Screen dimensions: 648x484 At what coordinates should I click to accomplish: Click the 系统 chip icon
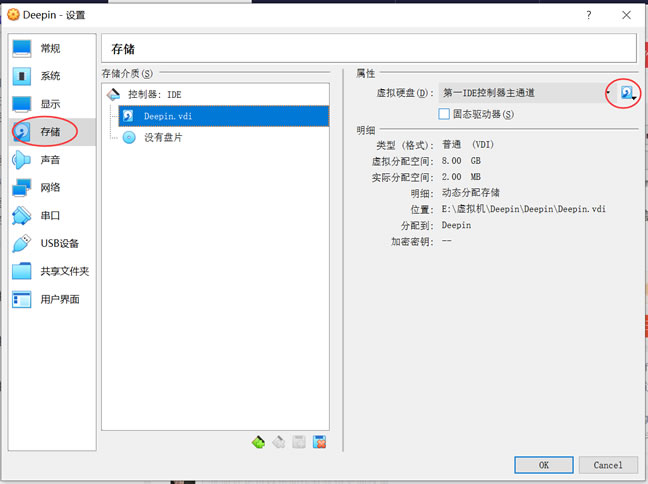coord(21,76)
